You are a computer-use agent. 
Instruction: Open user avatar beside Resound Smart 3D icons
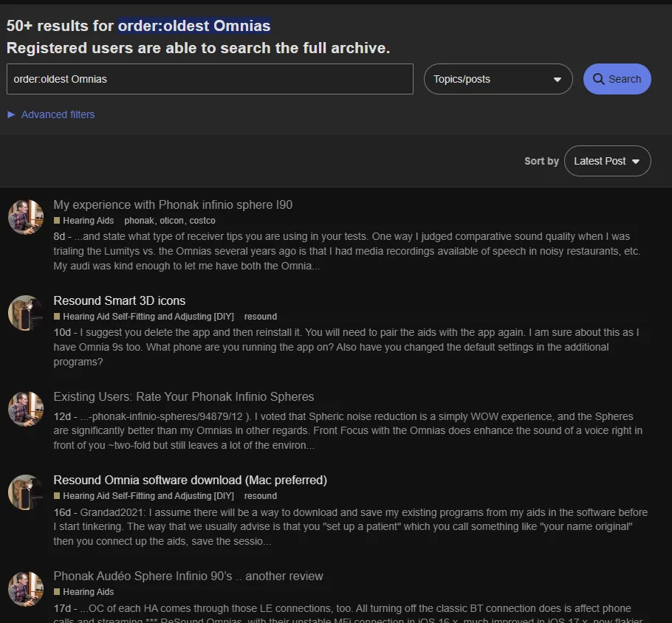(26, 313)
